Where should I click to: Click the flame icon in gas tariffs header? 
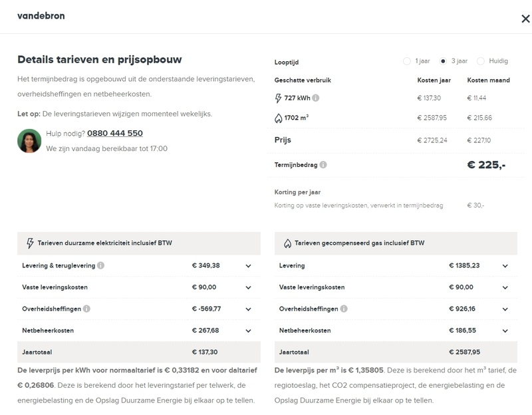(x=287, y=243)
